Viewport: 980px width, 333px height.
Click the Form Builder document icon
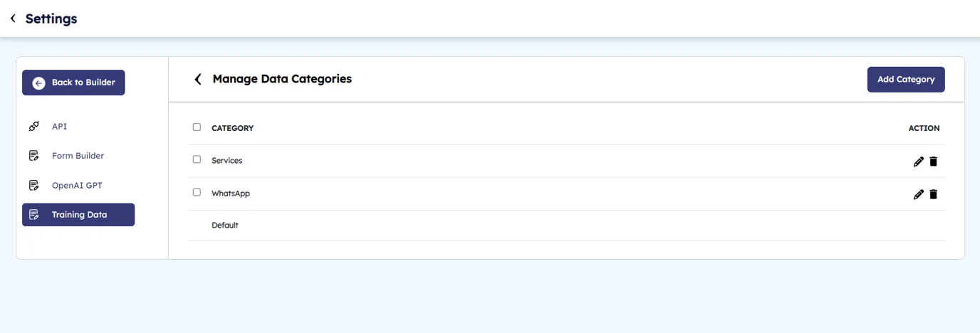coord(33,156)
